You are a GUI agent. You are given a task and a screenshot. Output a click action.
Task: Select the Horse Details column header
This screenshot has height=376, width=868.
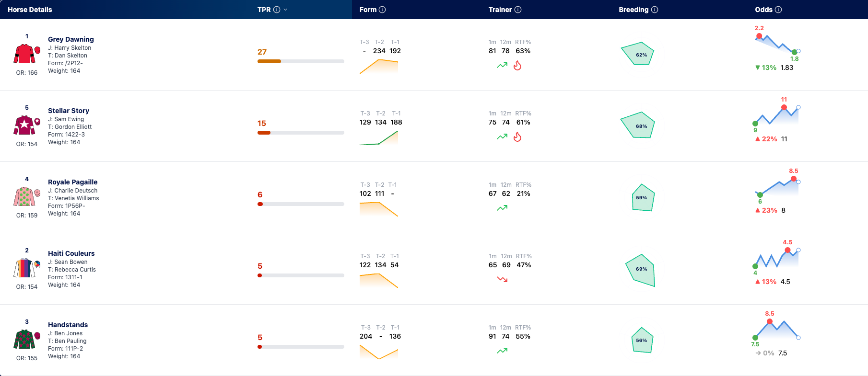30,10
